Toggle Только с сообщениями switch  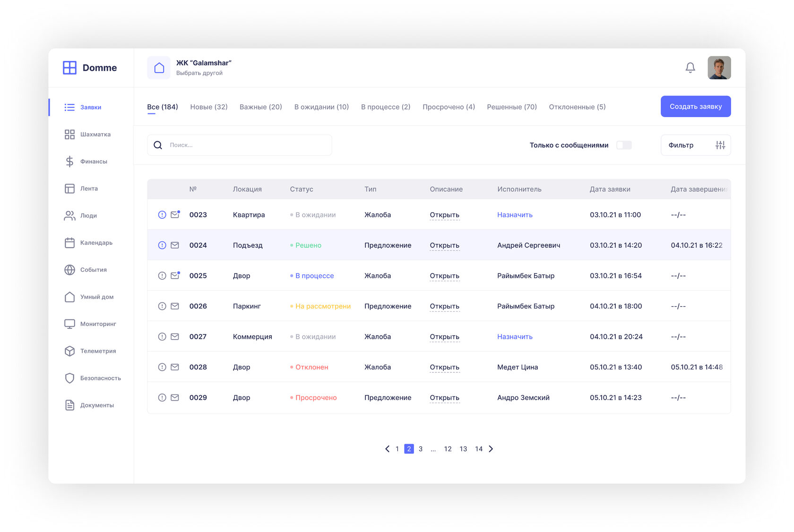click(624, 145)
